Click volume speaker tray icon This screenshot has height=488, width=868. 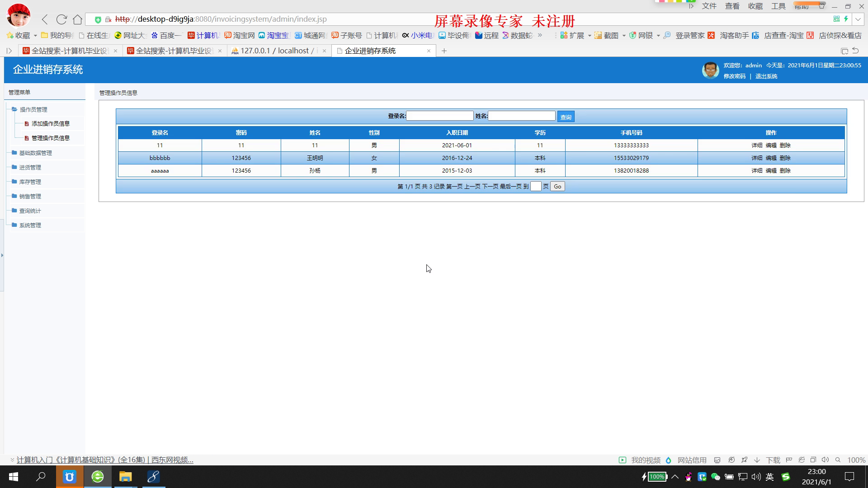pyautogui.click(x=756, y=477)
